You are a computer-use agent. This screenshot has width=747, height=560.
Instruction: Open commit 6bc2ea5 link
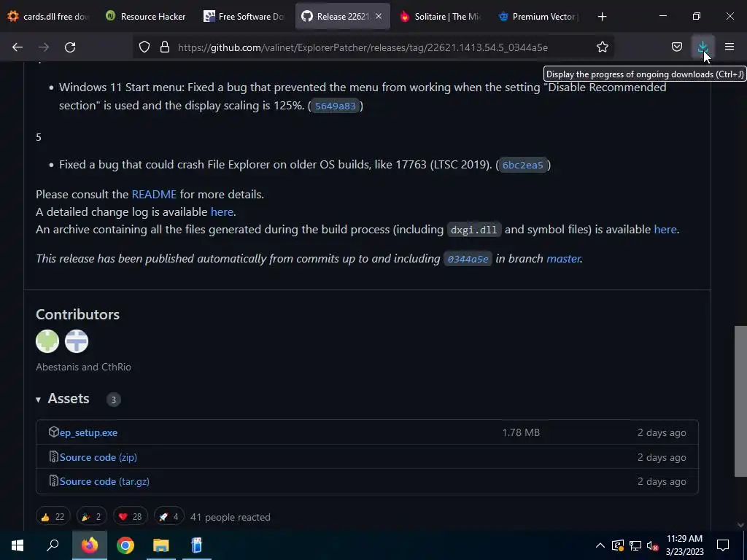point(522,165)
